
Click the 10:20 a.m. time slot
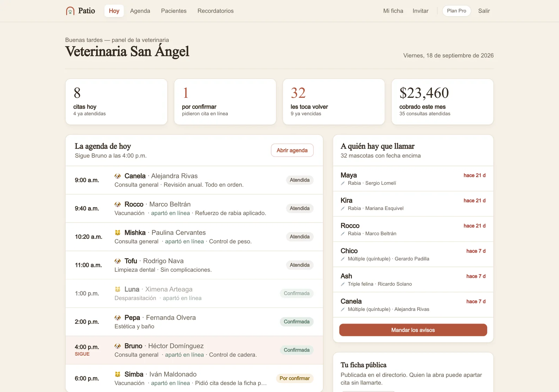pos(88,237)
